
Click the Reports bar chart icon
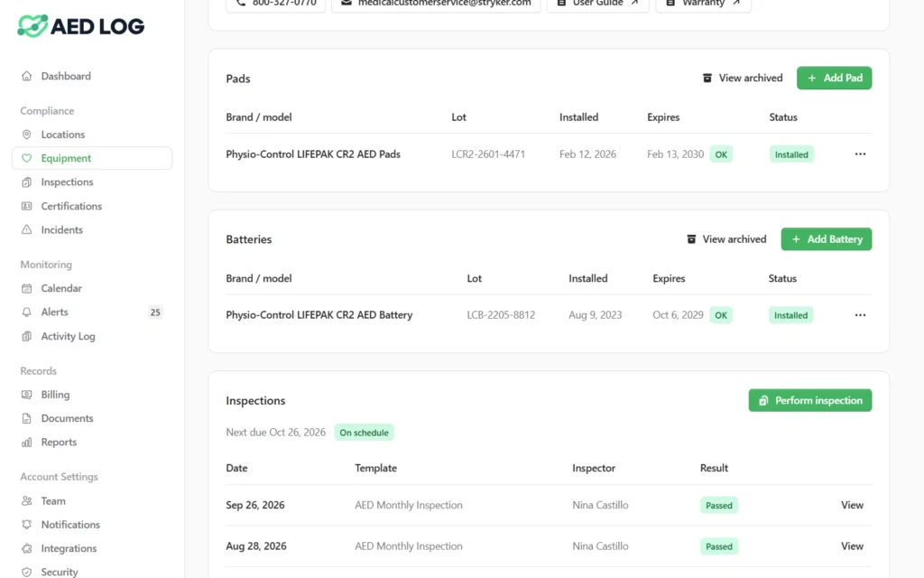pos(26,443)
